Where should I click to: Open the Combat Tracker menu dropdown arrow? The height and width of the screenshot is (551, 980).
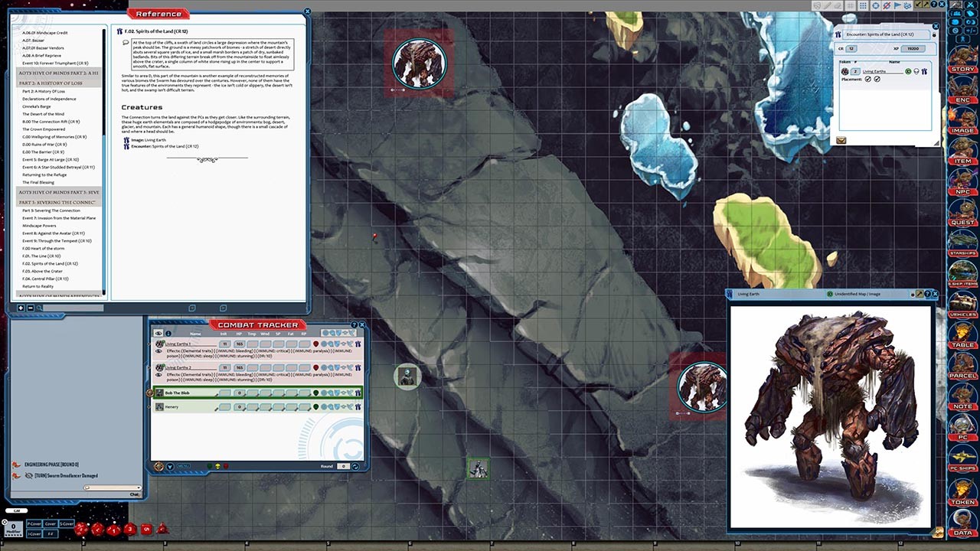pos(170,467)
